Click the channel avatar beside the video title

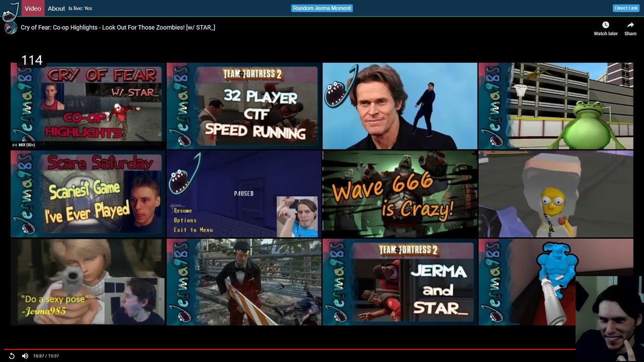tap(11, 28)
